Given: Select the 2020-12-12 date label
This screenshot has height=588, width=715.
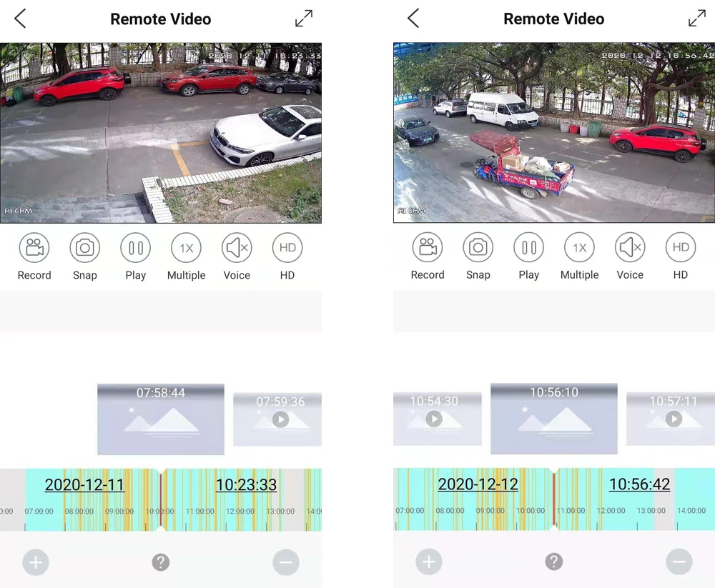Looking at the screenshot, I should click(478, 484).
